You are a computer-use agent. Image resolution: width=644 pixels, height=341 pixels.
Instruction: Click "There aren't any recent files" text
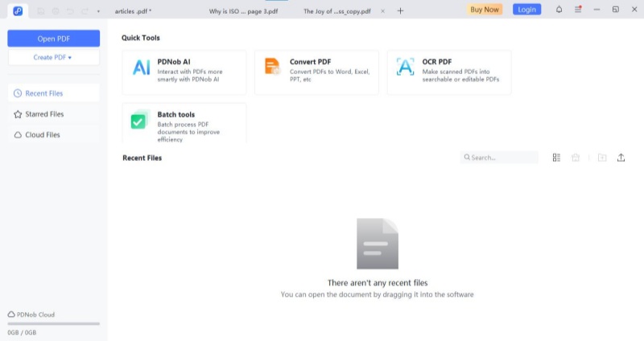378,283
